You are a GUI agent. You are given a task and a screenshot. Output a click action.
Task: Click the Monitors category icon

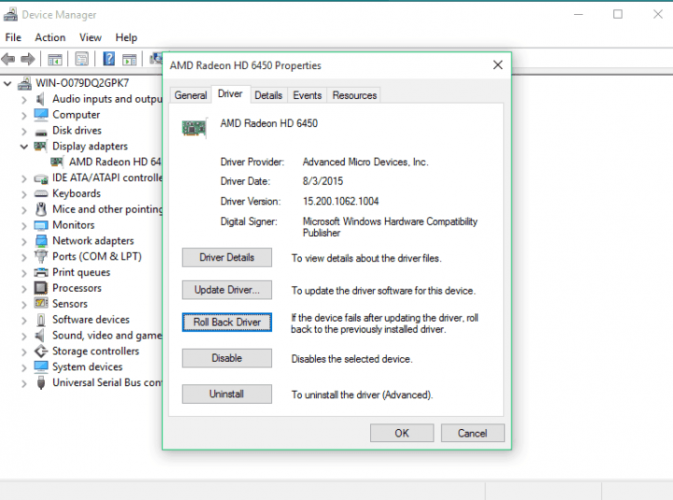coord(41,225)
